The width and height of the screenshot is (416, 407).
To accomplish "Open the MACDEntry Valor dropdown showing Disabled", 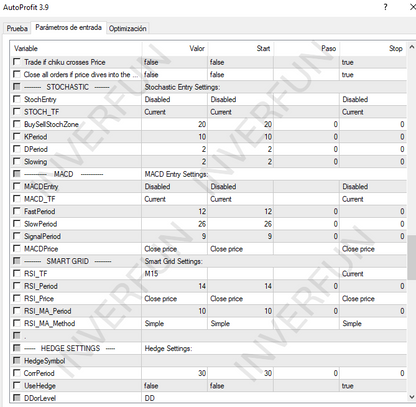I will [175, 187].
